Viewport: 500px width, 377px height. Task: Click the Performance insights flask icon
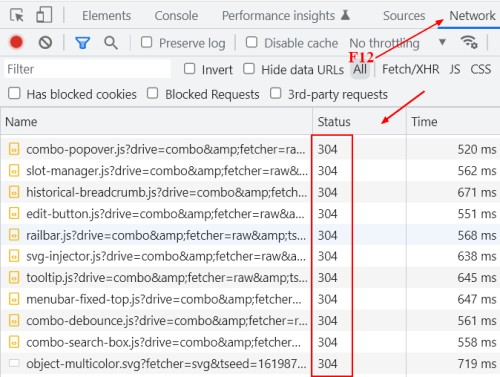[x=345, y=15]
